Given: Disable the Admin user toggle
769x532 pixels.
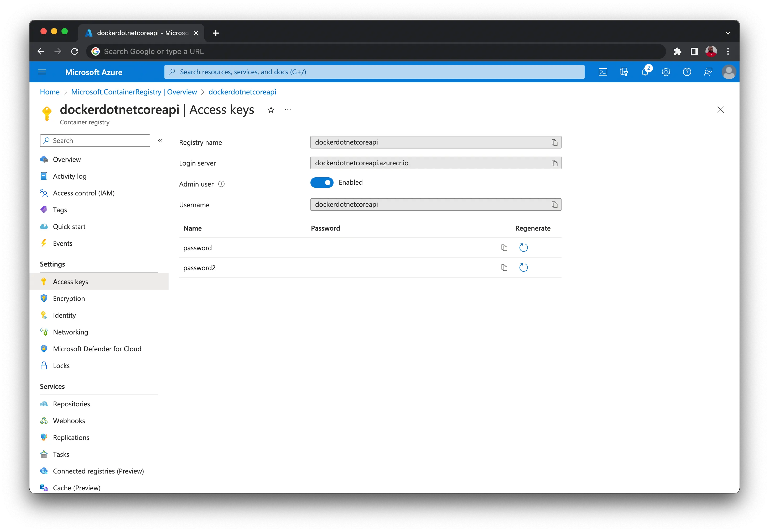Looking at the screenshot, I should coord(322,182).
